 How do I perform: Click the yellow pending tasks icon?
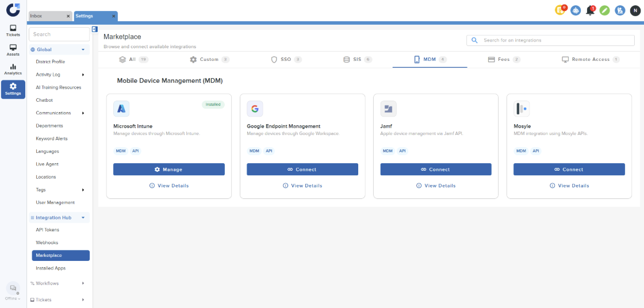[560, 10]
